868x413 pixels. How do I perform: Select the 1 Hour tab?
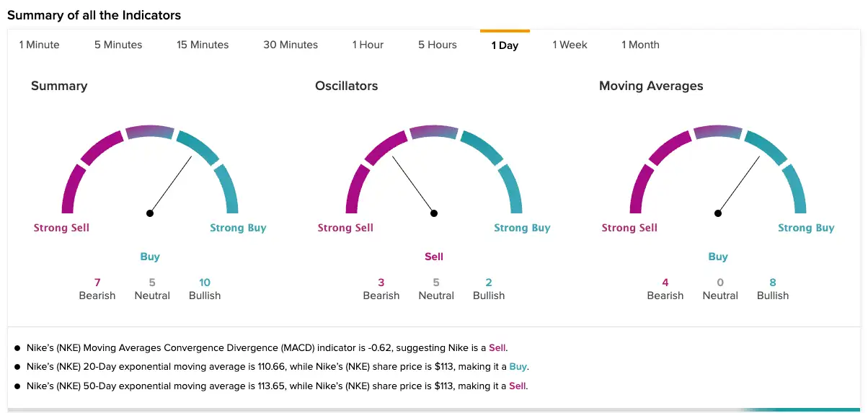[x=368, y=45]
